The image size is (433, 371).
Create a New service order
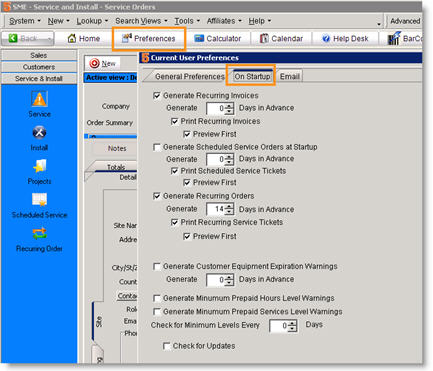[x=102, y=63]
